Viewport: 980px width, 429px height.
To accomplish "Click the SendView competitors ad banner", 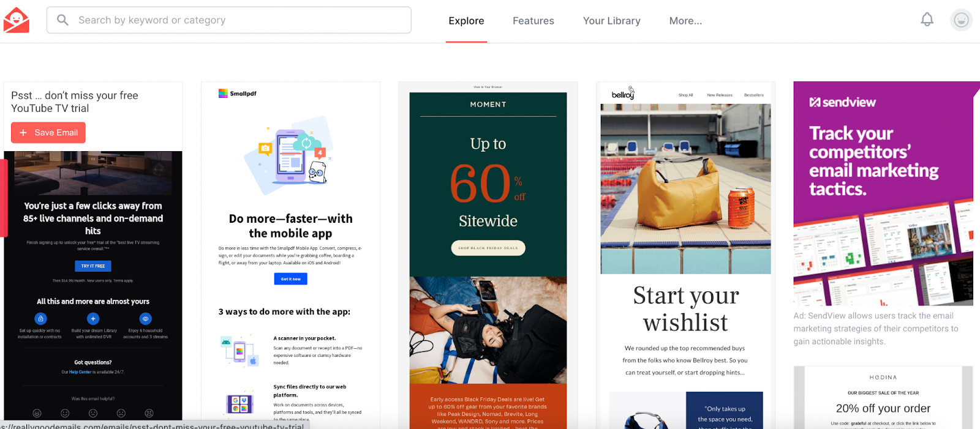I will click(x=883, y=193).
